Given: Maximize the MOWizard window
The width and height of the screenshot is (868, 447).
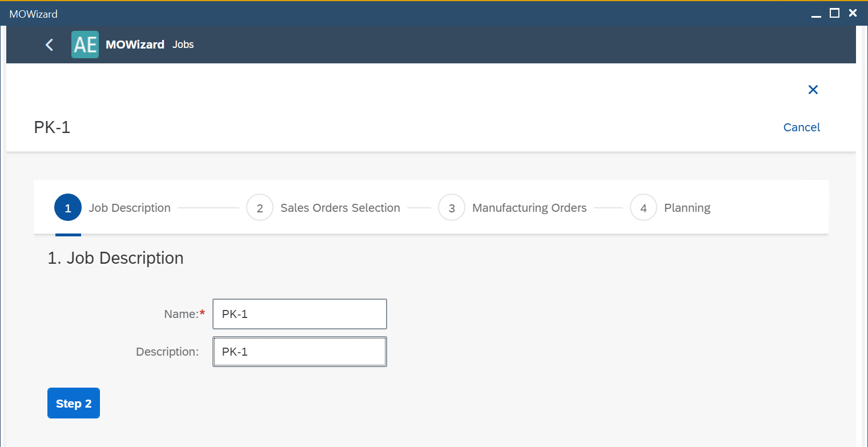Looking at the screenshot, I should coord(834,13).
